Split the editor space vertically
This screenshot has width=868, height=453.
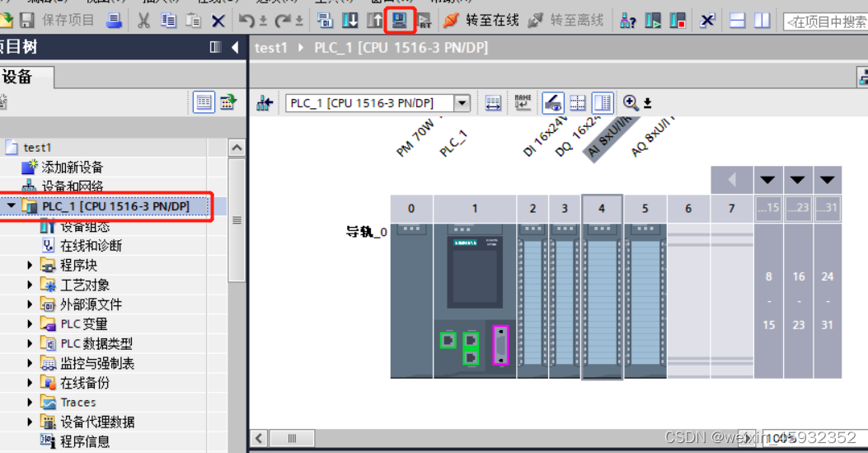pos(762,21)
